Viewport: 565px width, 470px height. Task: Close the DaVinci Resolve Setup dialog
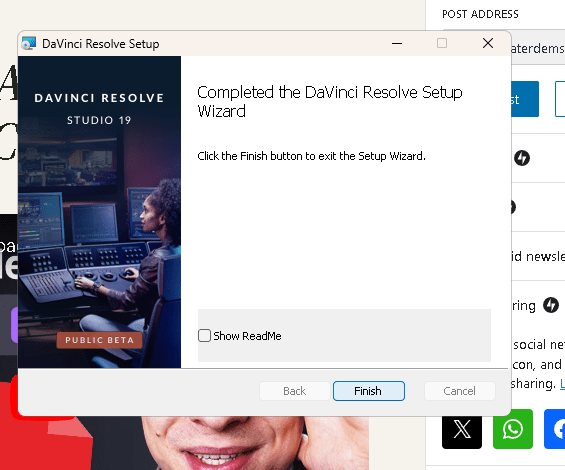(x=488, y=43)
